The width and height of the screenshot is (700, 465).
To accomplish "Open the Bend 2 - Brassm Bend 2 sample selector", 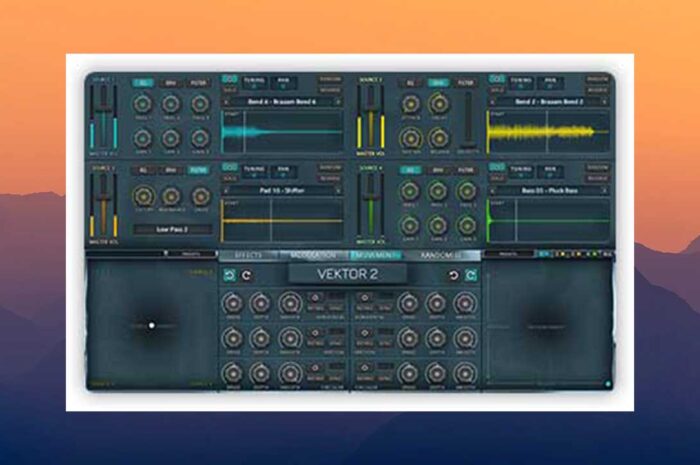I will 549,102.
